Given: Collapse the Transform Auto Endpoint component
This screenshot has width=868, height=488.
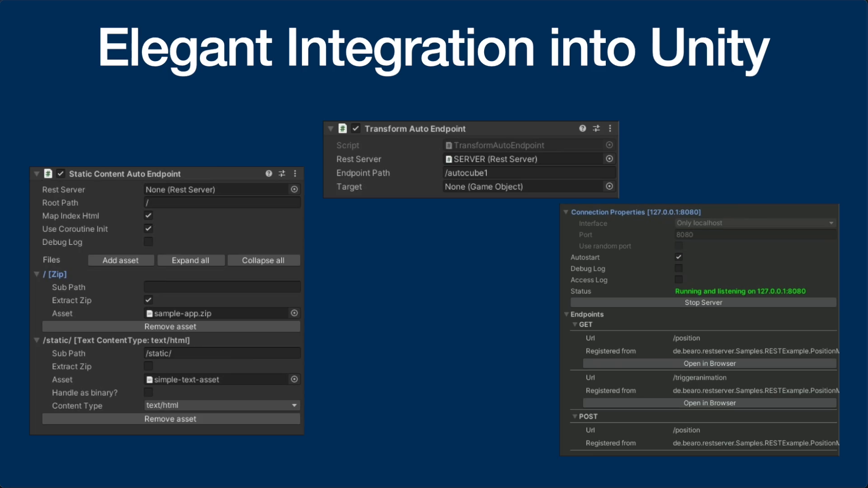Looking at the screenshot, I should [x=330, y=128].
